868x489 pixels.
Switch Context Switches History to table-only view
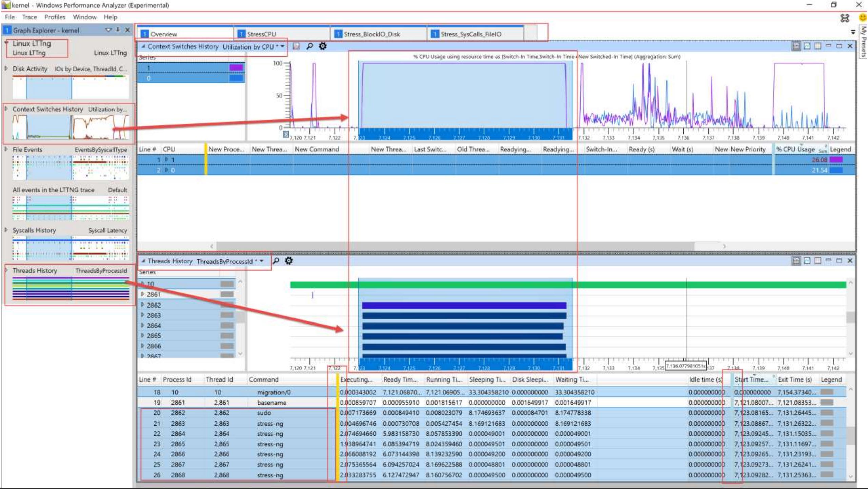point(817,46)
